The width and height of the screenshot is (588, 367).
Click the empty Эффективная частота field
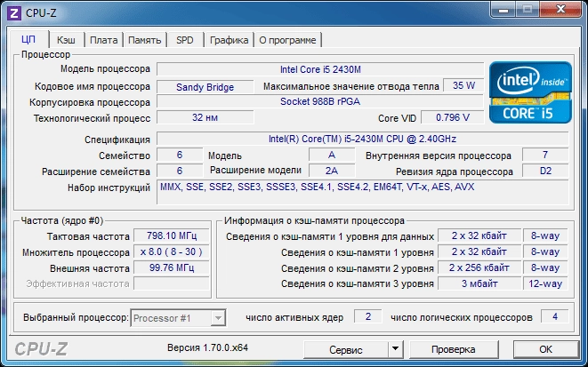pyautogui.click(x=172, y=283)
